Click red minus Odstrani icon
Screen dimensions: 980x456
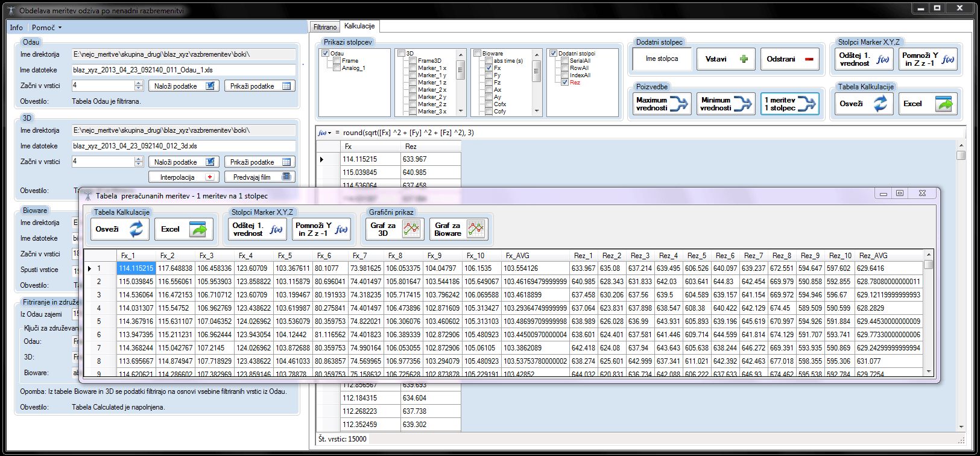pos(809,59)
